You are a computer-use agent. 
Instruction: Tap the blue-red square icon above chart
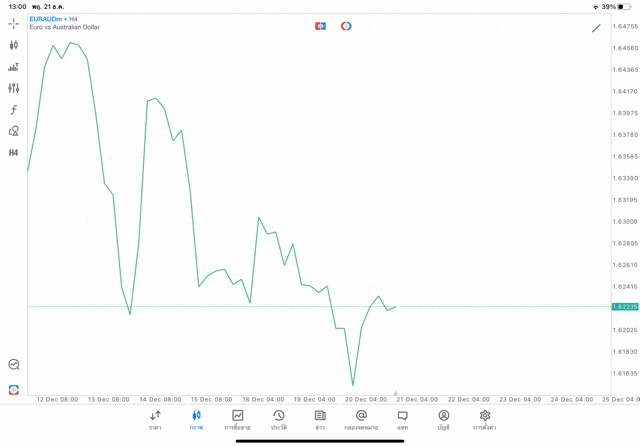click(320, 26)
